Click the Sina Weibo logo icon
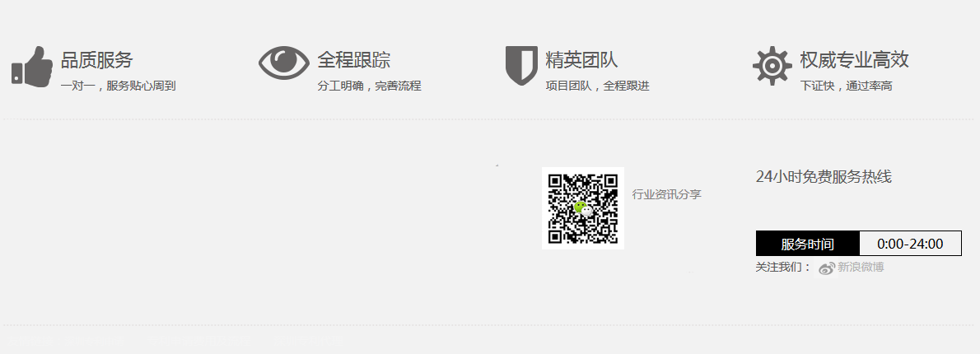The height and width of the screenshot is (354, 980). click(x=826, y=268)
